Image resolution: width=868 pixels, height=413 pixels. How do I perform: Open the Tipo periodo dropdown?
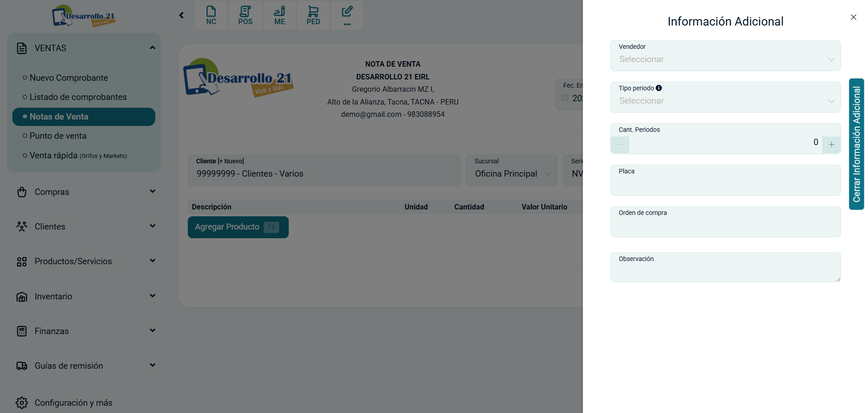(x=725, y=101)
